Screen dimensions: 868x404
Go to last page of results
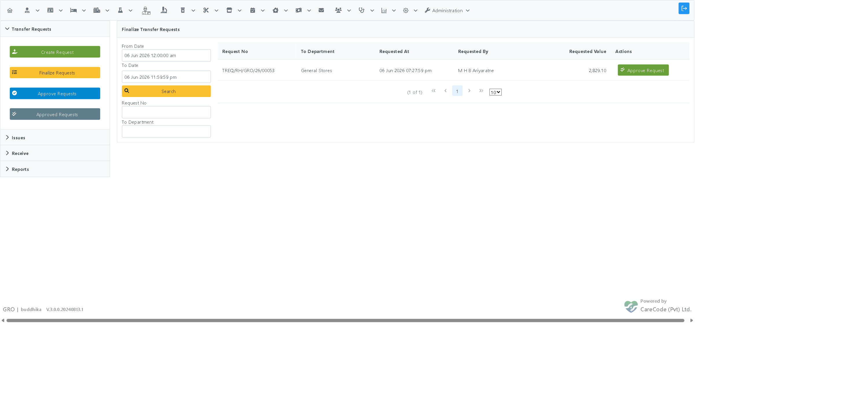pos(481,91)
